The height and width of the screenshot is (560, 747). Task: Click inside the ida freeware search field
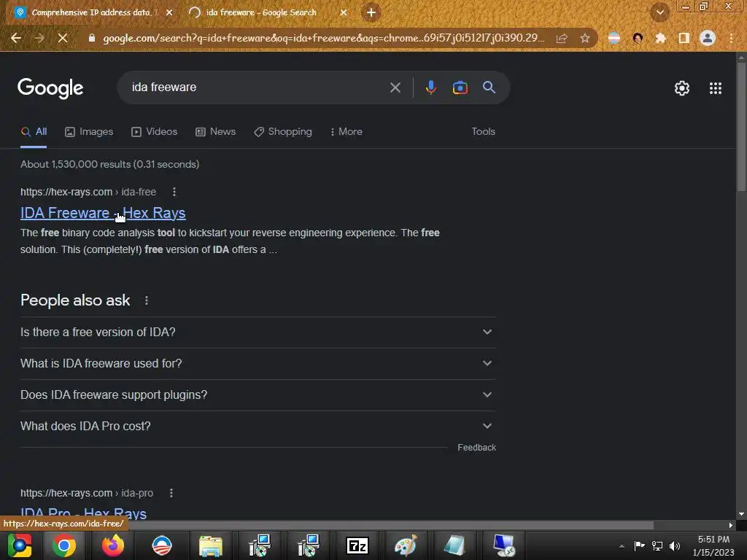pyautogui.click(x=258, y=87)
